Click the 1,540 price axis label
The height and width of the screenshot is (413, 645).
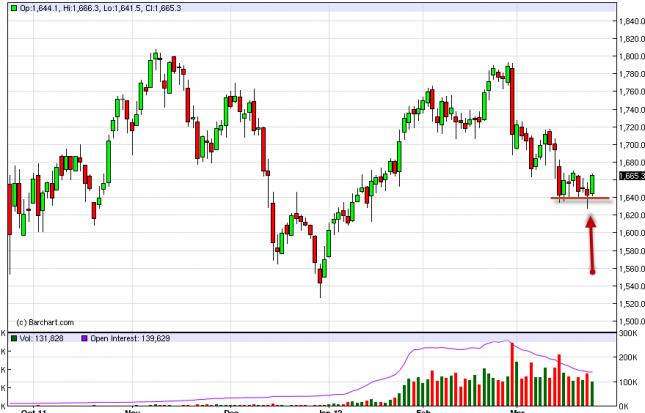point(628,286)
